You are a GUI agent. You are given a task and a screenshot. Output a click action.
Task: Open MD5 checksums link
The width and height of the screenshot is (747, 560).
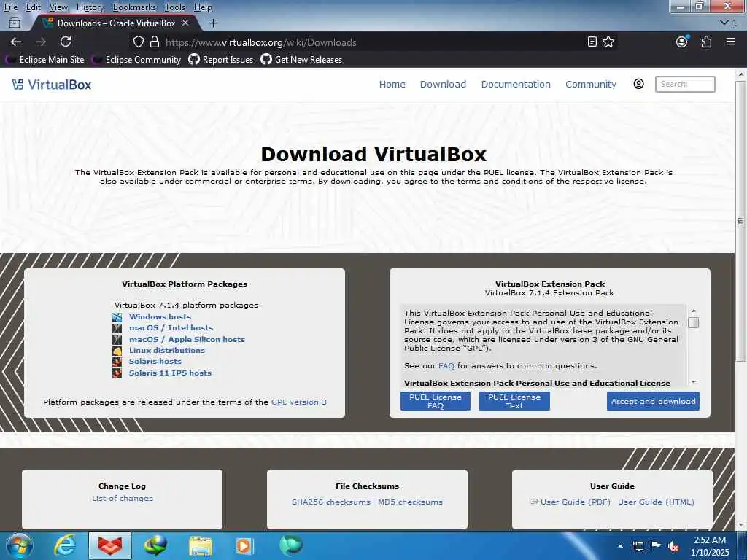tap(410, 502)
